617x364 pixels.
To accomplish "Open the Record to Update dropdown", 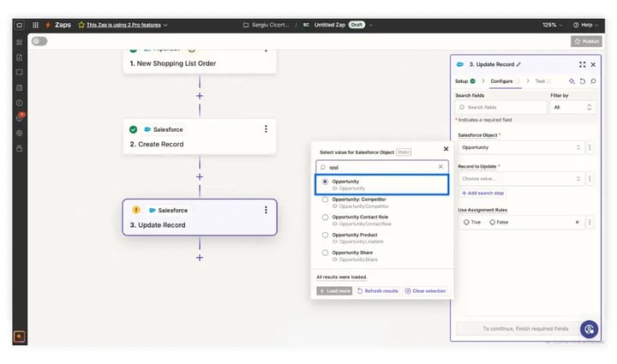I will [521, 179].
